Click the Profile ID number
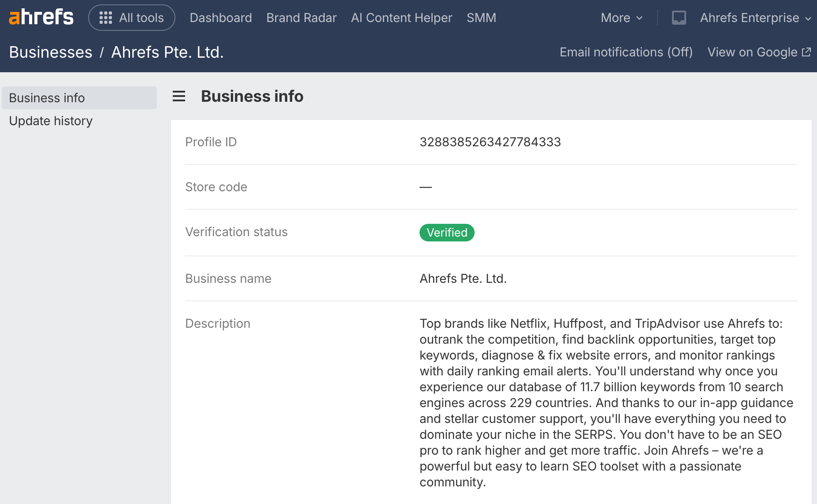The width and height of the screenshot is (817, 504). click(x=490, y=142)
